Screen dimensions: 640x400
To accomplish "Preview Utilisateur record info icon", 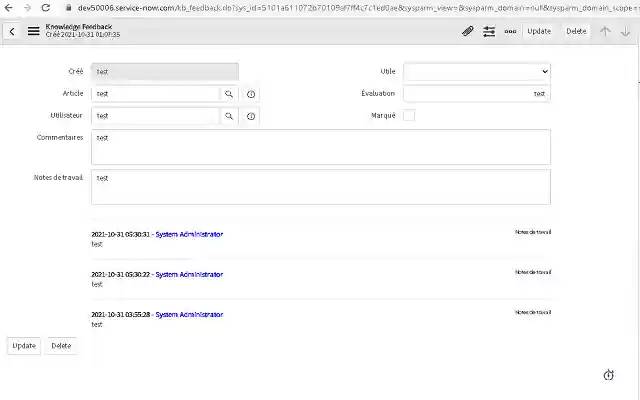I will (251, 116).
